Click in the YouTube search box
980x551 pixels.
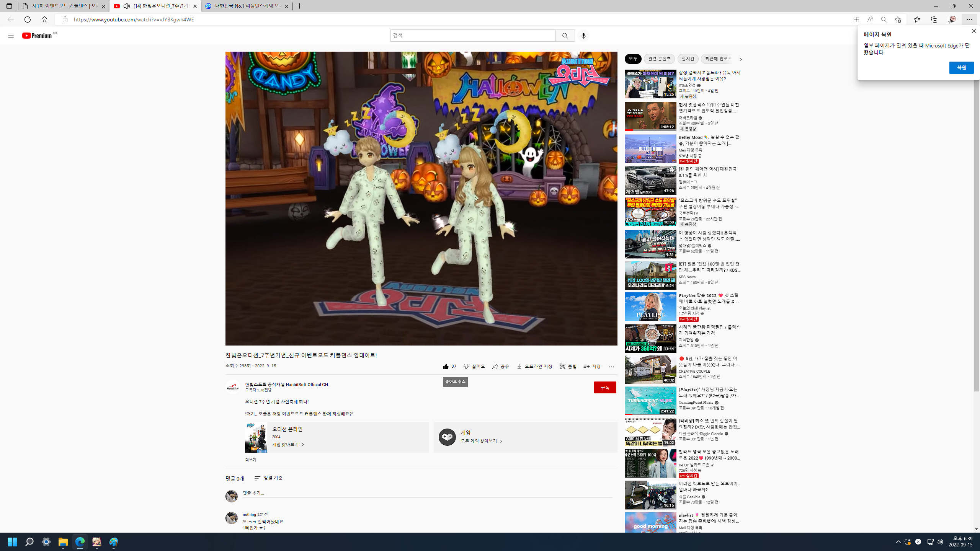point(473,36)
